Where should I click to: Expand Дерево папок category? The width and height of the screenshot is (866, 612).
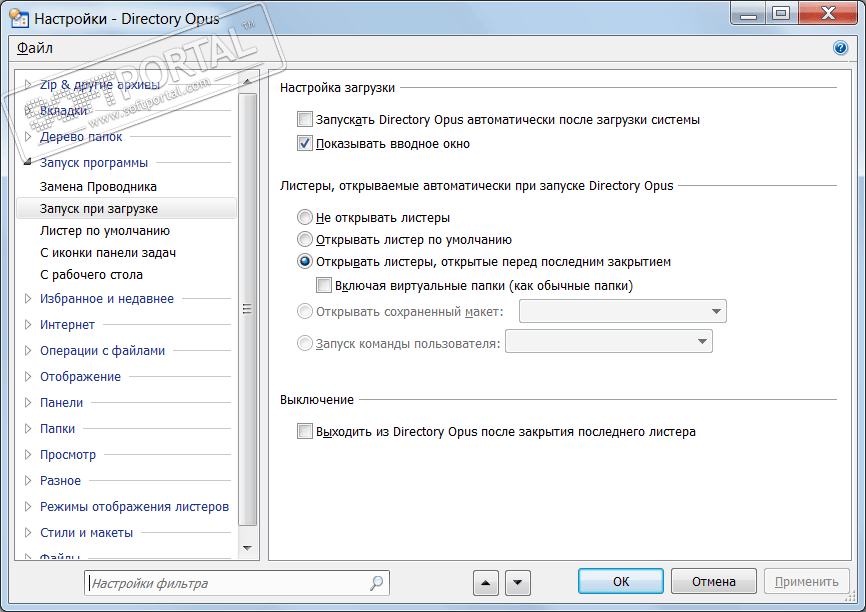click(28, 136)
